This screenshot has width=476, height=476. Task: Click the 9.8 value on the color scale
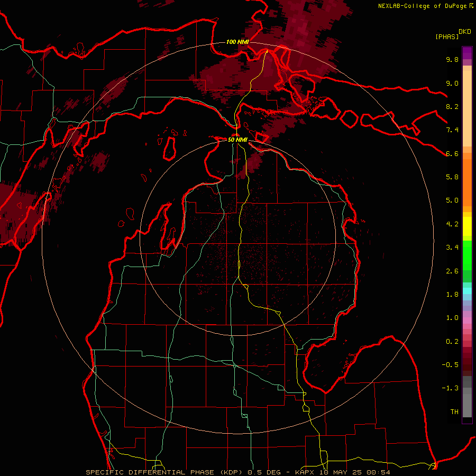452,60
